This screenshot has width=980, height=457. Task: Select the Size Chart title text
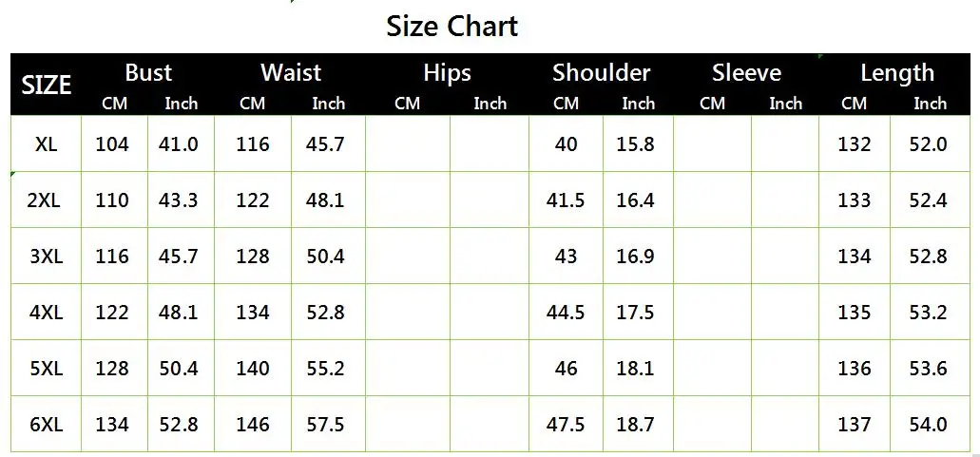click(x=452, y=27)
